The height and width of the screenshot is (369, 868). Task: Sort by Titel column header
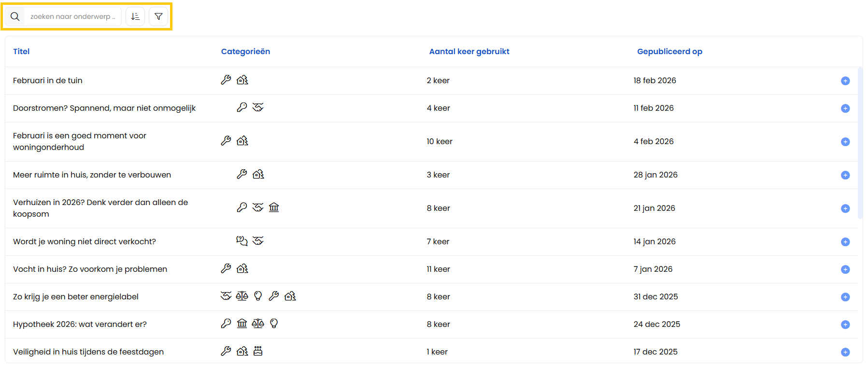pyautogui.click(x=21, y=51)
